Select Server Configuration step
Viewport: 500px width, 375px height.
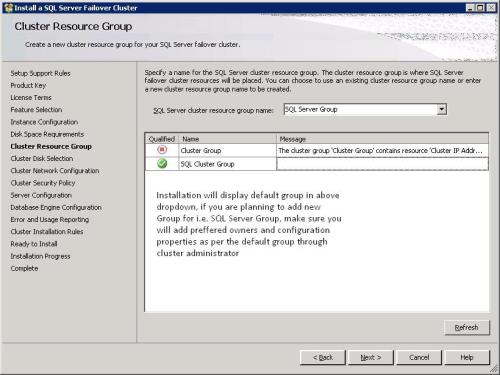coord(41,195)
